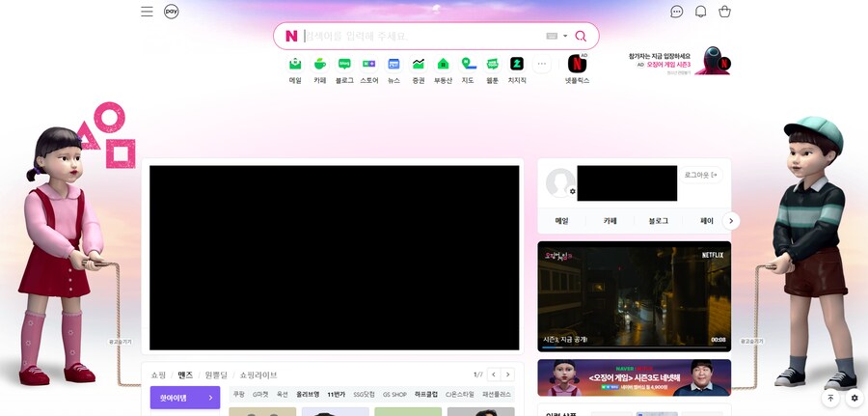Open the profile avatar settings gear

coord(572,191)
